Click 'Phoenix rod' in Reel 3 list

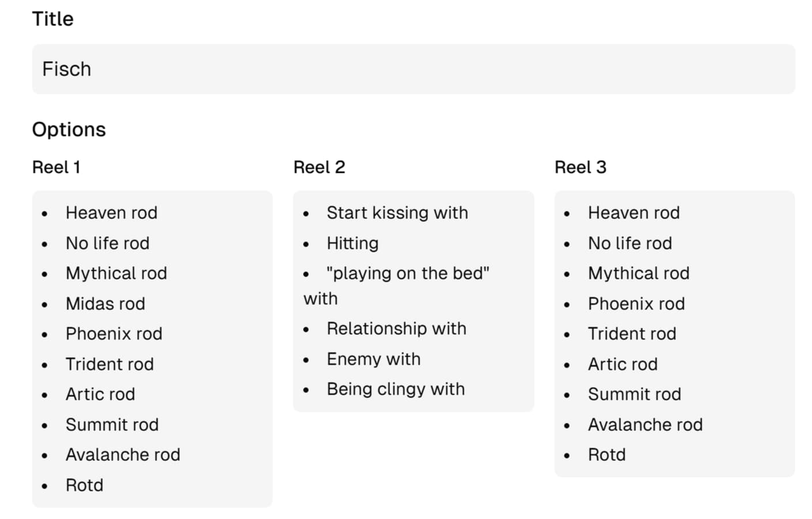tap(636, 304)
